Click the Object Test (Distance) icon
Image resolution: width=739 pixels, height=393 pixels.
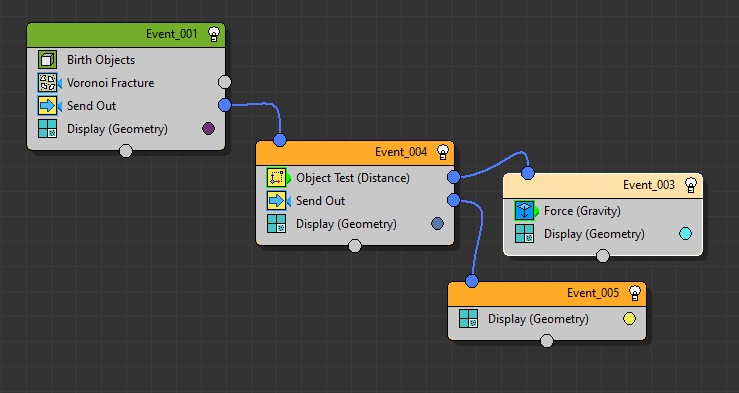(x=277, y=178)
